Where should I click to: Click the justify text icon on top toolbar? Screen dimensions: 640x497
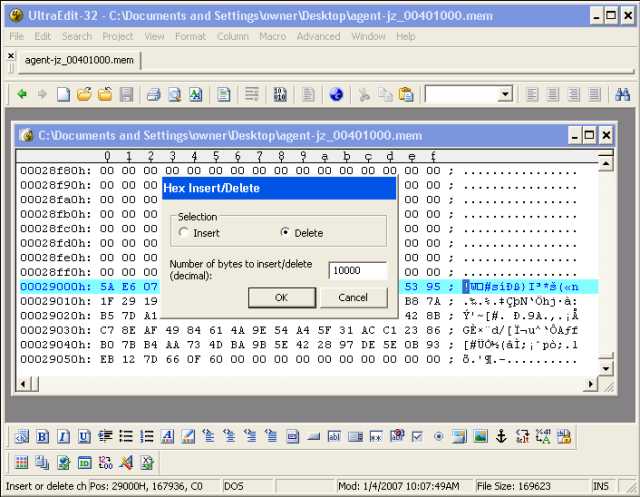(x=594, y=95)
